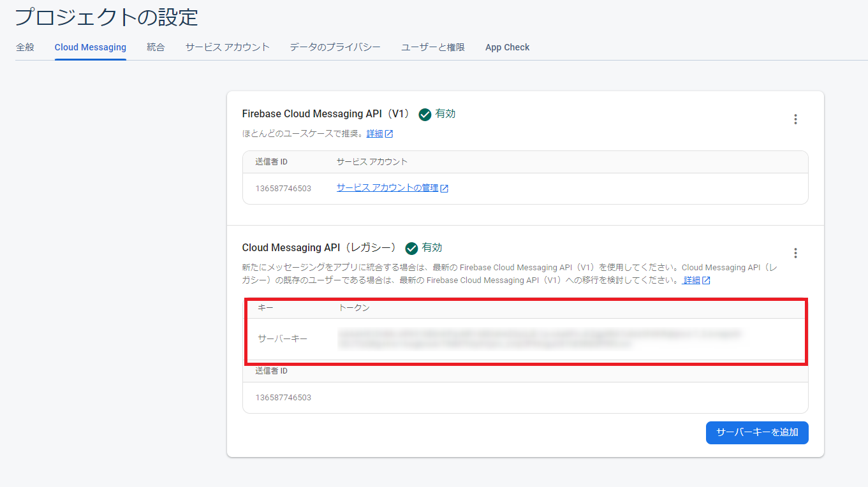The height and width of the screenshot is (487, 868).
Task: Open the 全般 tab
Action: [25, 47]
